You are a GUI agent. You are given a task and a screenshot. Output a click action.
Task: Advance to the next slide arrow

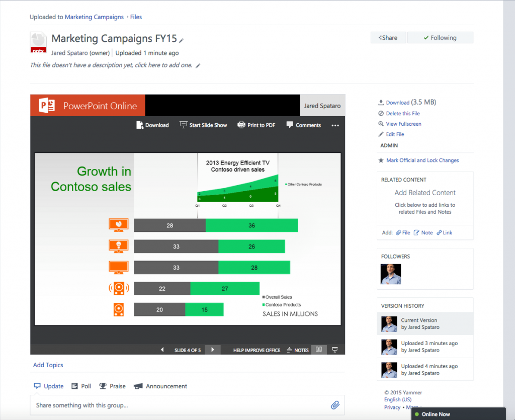(212, 350)
